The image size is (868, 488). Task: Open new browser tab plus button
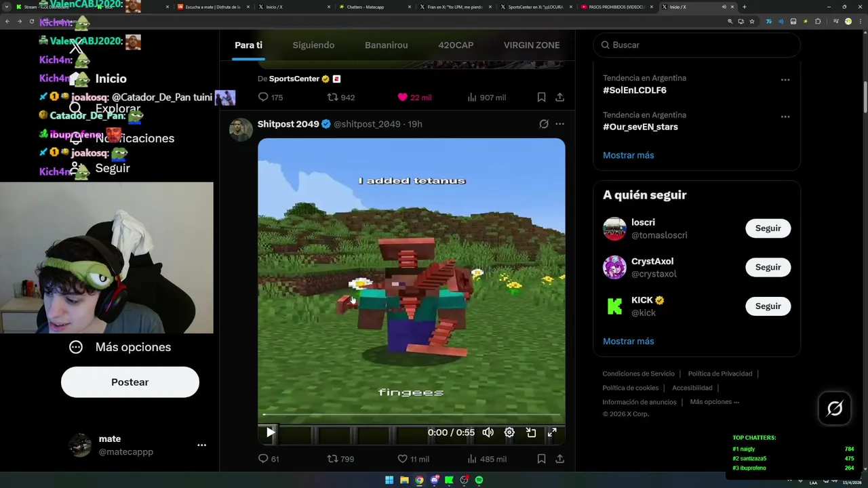745,7
